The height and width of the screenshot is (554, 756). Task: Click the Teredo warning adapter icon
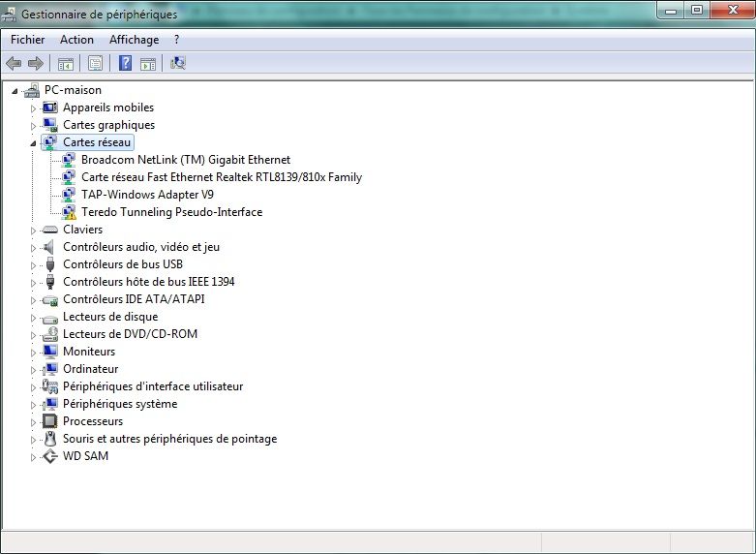coord(69,212)
